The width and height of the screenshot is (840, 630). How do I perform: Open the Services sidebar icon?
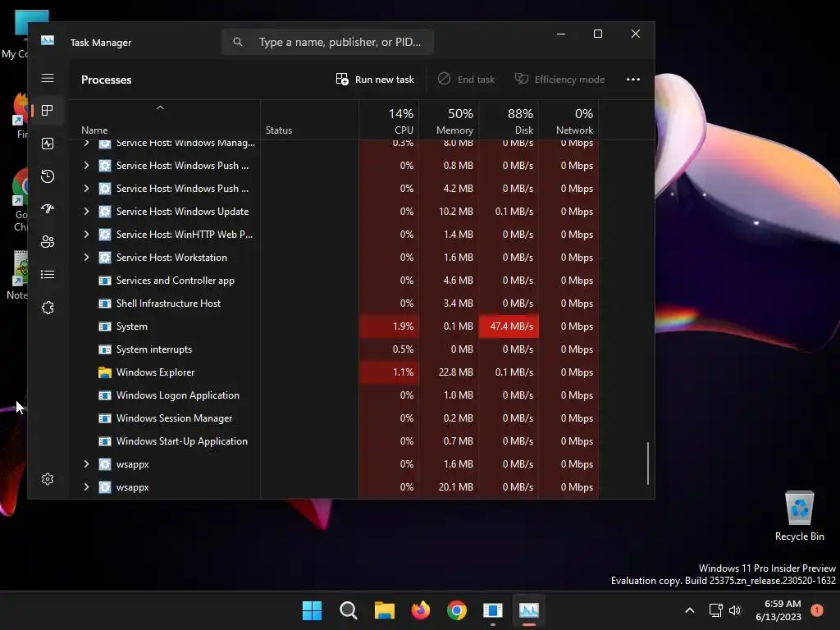pyautogui.click(x=47, y=308)
